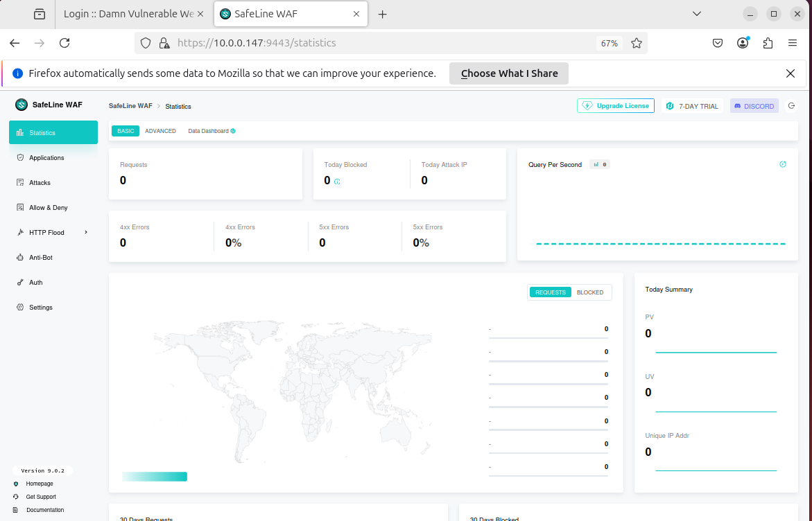This screenshot has height=521, width=812.
Task: Open the Get Support link
Action: pos(41,497)
